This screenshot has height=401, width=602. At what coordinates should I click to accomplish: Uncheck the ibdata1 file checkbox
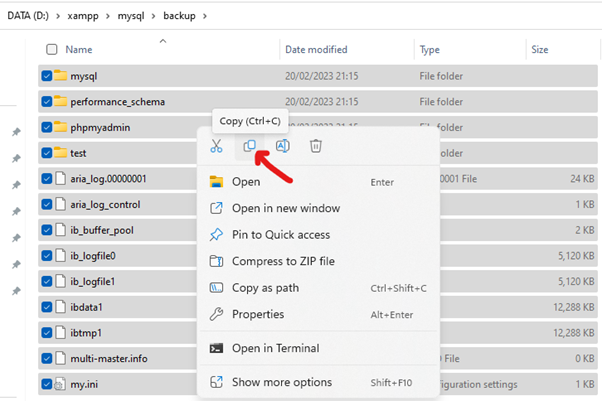pyautogui.click(x=48, y=307)
